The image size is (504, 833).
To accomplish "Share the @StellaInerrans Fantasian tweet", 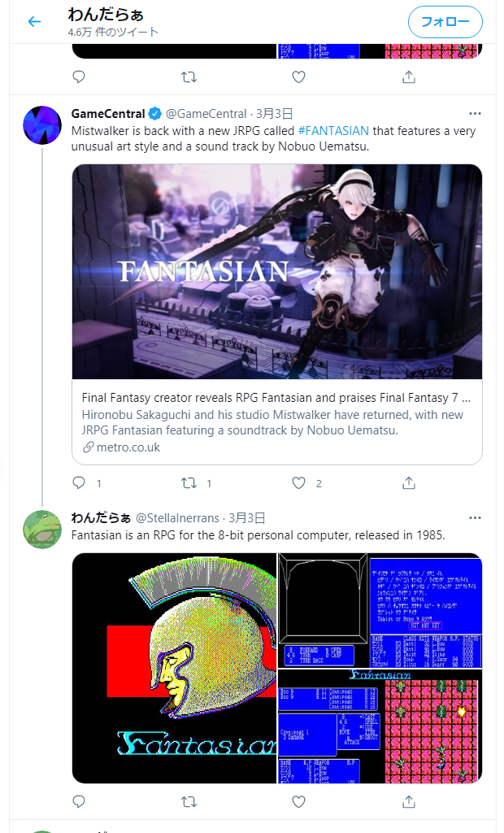I will 408,801.
